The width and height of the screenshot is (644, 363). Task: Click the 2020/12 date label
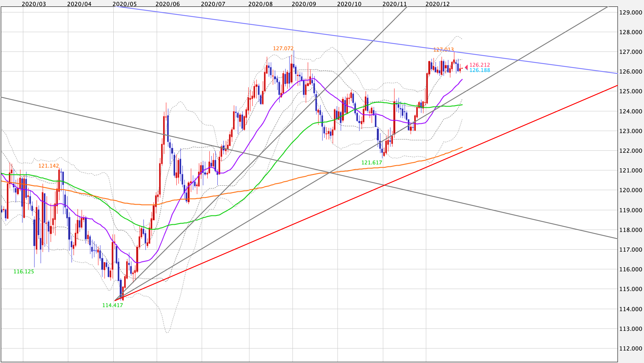(x=438, y=4)
